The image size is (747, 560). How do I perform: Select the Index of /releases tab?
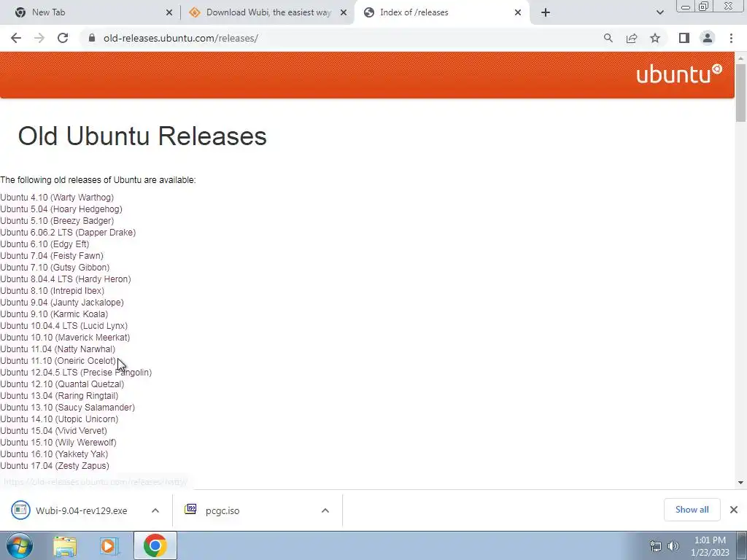click(x=441, y=12)
